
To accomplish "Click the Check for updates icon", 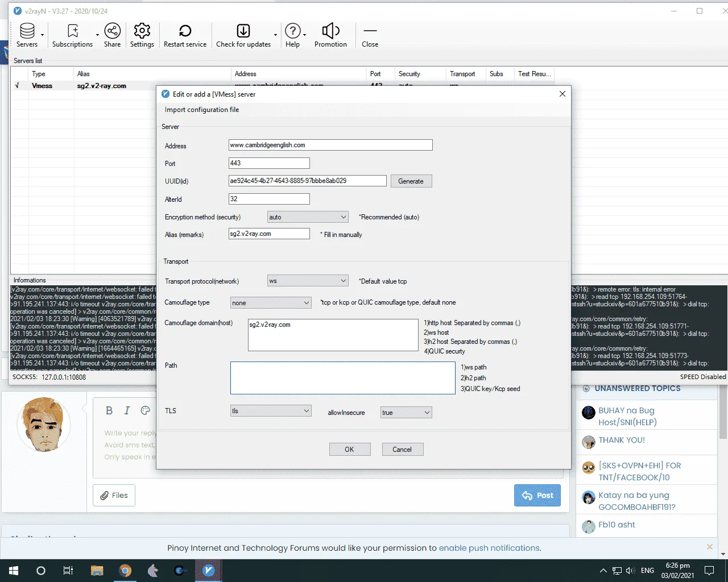I will 243,31.
